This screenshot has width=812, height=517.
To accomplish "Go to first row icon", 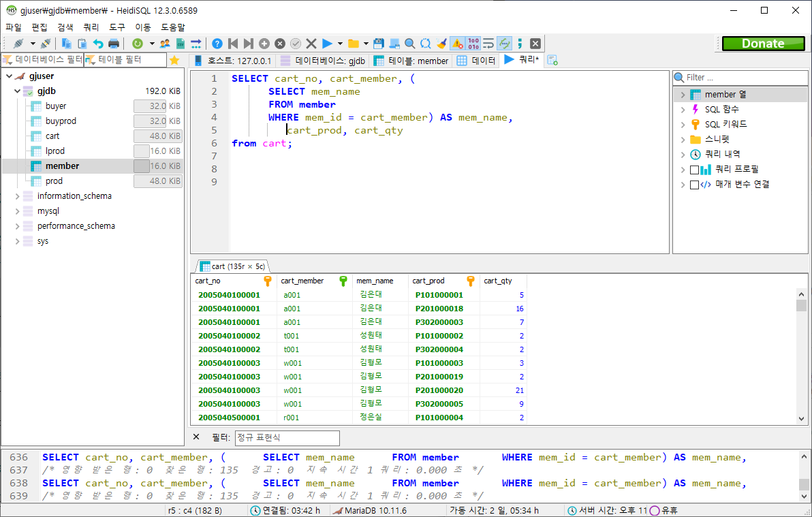I will 233,44.
